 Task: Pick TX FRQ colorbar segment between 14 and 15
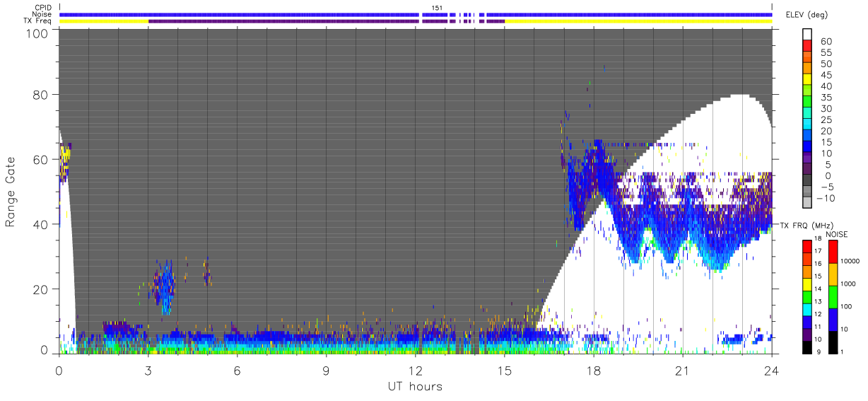tap(807, 284)
